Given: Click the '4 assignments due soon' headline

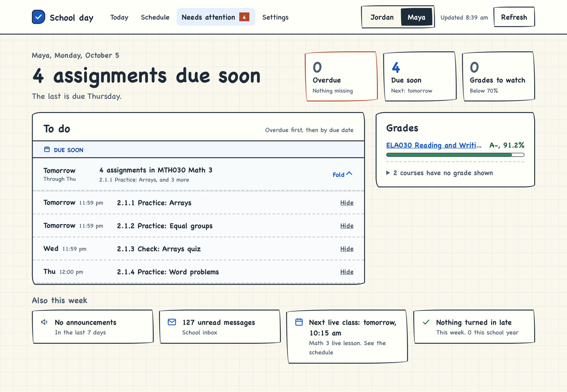Looking at the screenshot, I should (x=146, y=76).
